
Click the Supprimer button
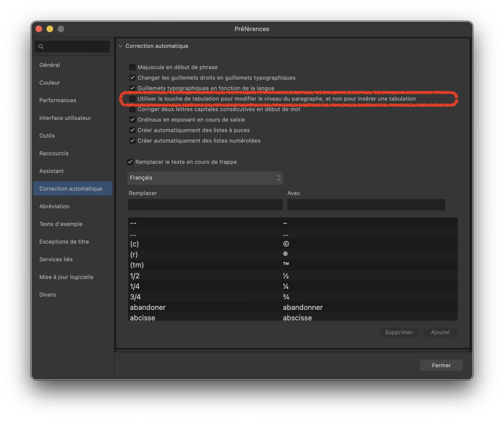pyautogui.click(x=398, y=332)
